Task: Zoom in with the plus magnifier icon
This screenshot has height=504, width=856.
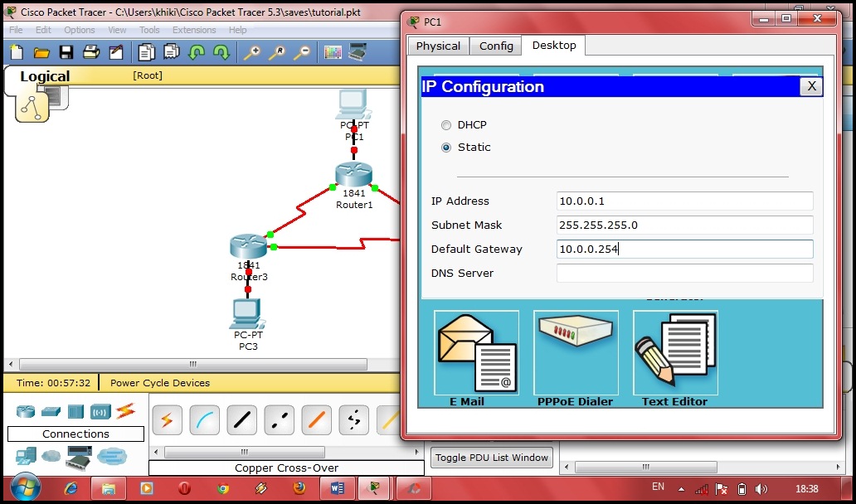Action: tap(251, 52)
